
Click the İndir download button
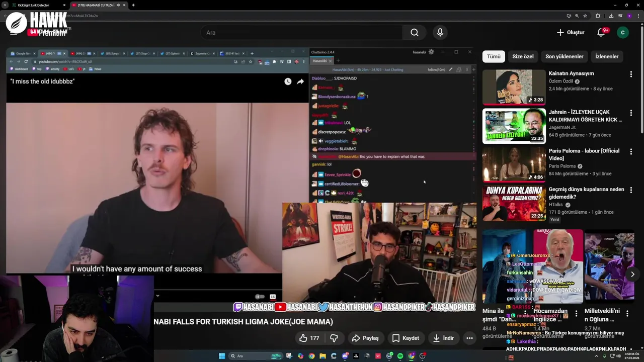pyautogui.click(x=443, y=338)
